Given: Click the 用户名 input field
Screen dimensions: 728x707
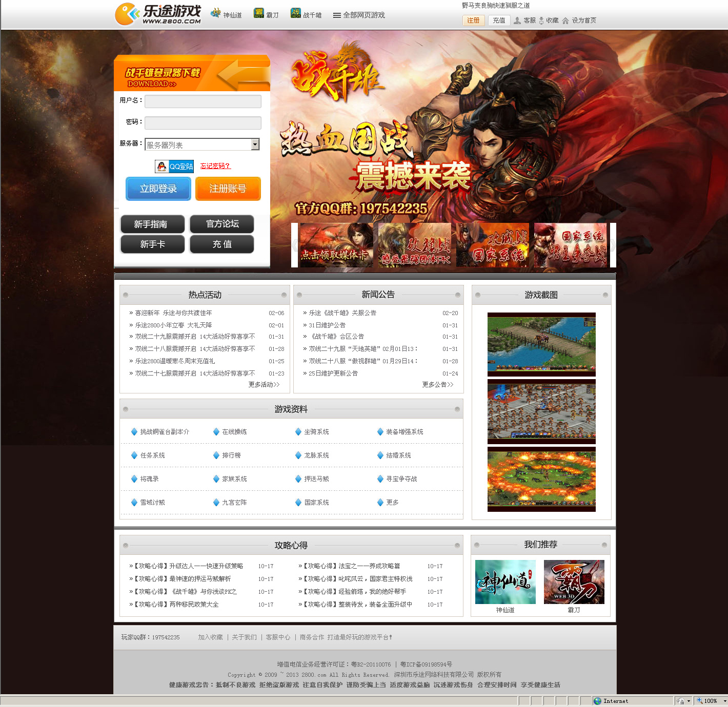Looking at the screenshot, I should coord(203,101).
